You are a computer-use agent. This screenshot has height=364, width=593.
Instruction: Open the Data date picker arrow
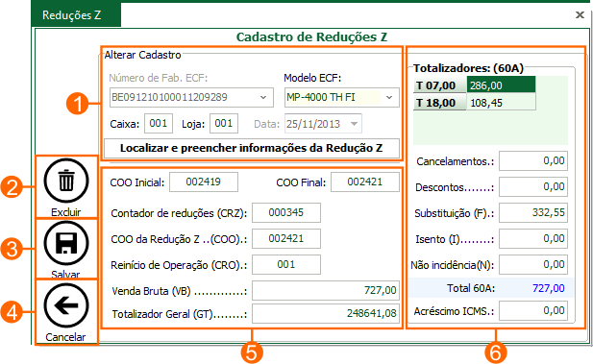click(354, 124)
